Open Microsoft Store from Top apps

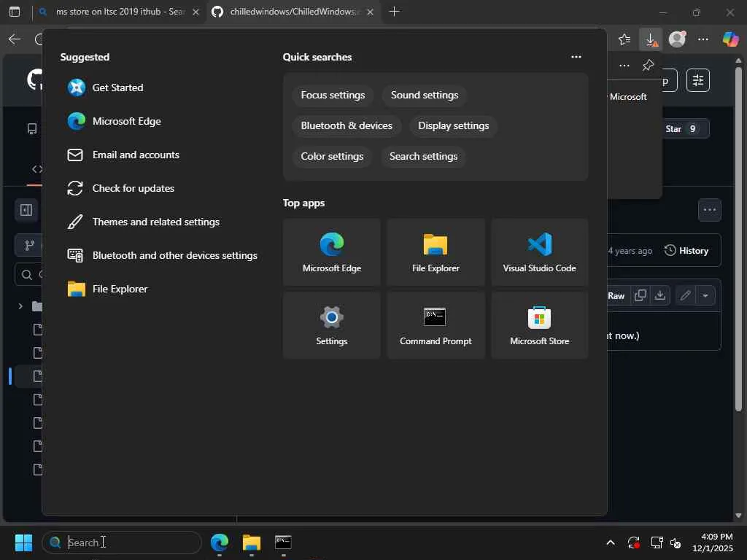[539, 325]
